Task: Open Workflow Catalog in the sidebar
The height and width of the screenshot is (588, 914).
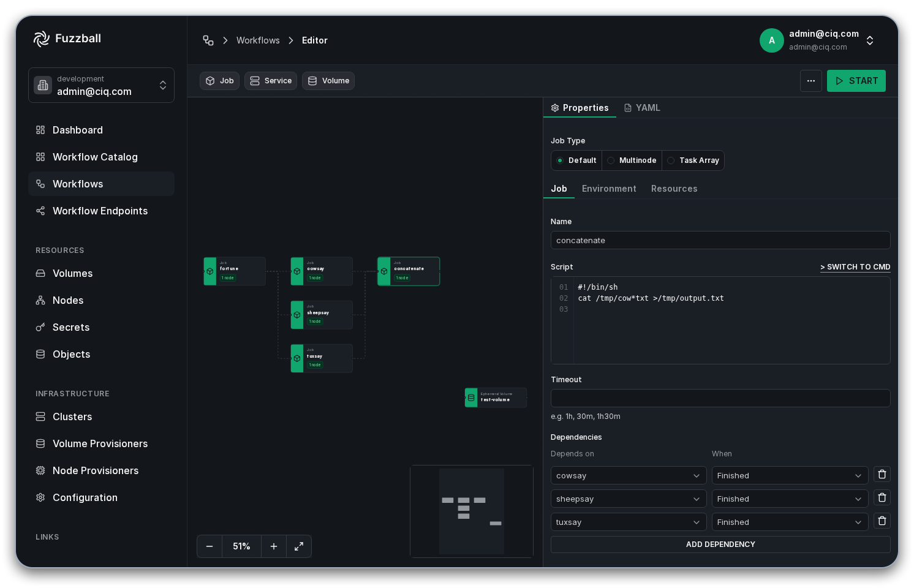Action: pos(101,157)
